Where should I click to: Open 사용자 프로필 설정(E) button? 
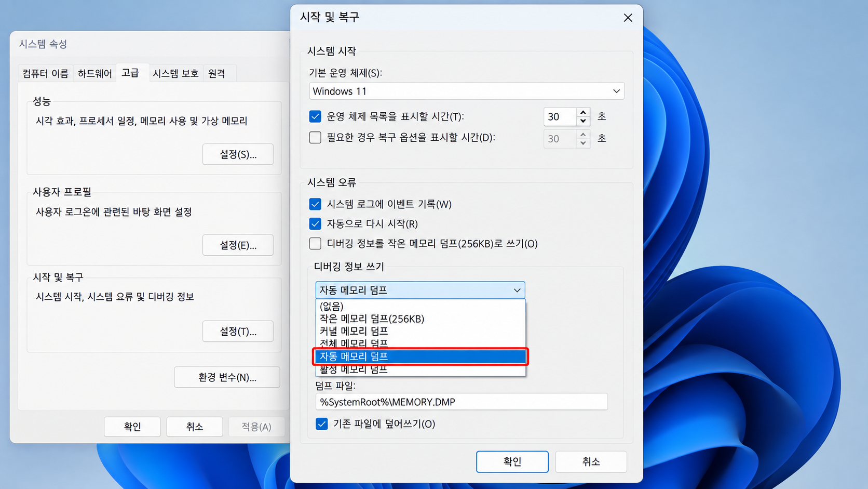pyautogui.click(x=238, y=245)
